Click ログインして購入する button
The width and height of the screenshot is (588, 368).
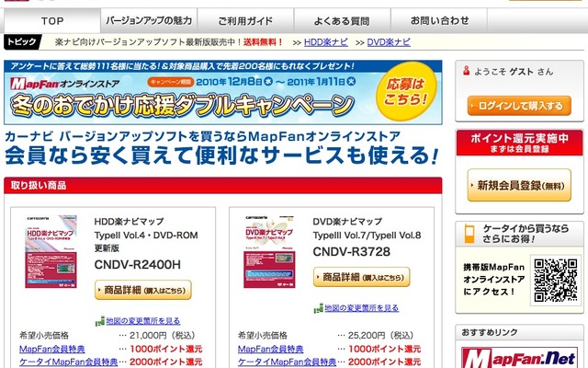(x=519, y=106)
